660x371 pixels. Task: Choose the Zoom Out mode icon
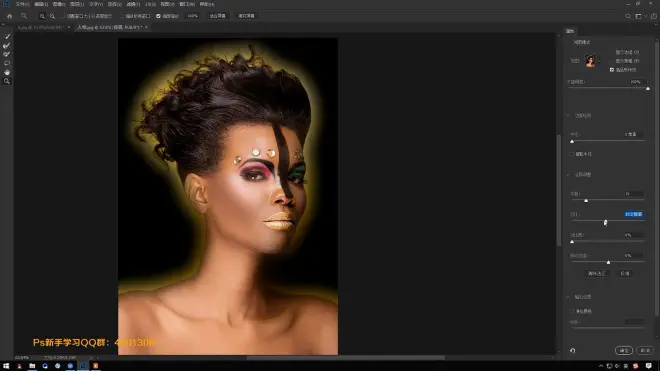(52, 16)
